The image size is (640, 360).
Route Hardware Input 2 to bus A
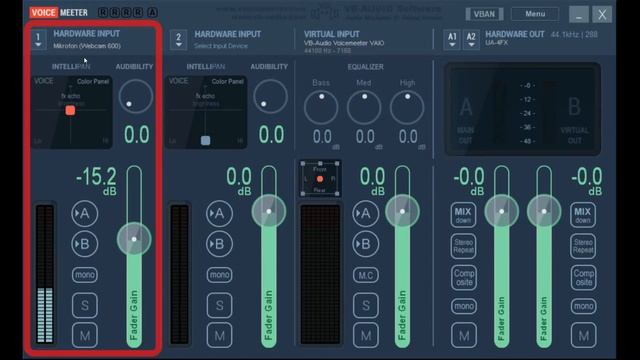pos(219,213)
